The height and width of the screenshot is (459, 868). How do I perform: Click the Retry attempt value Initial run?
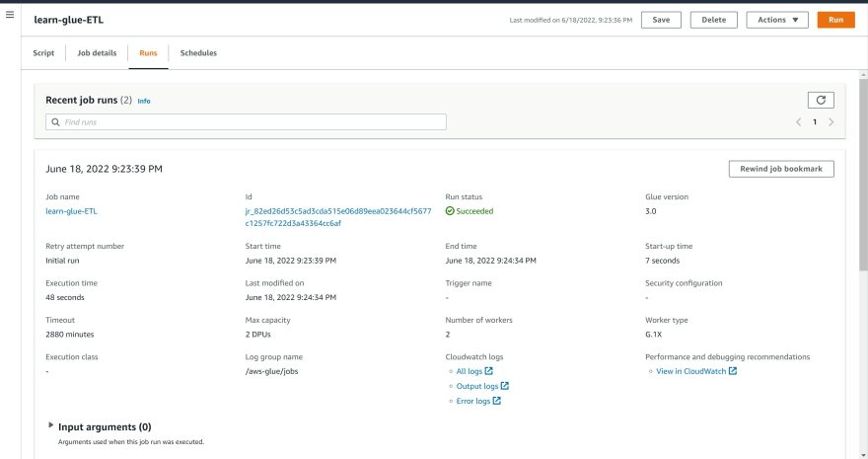pyautogui.click(x=62, y=261)
